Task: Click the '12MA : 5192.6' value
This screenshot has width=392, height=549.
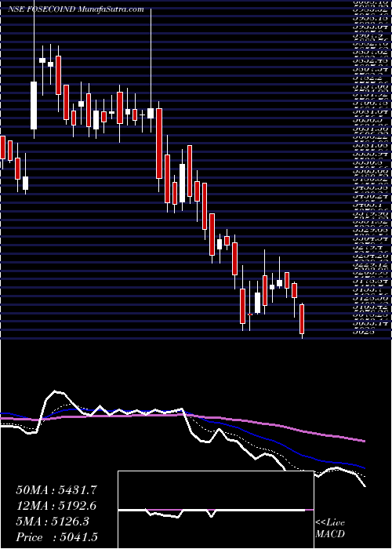Action: [x=56, y=506]
